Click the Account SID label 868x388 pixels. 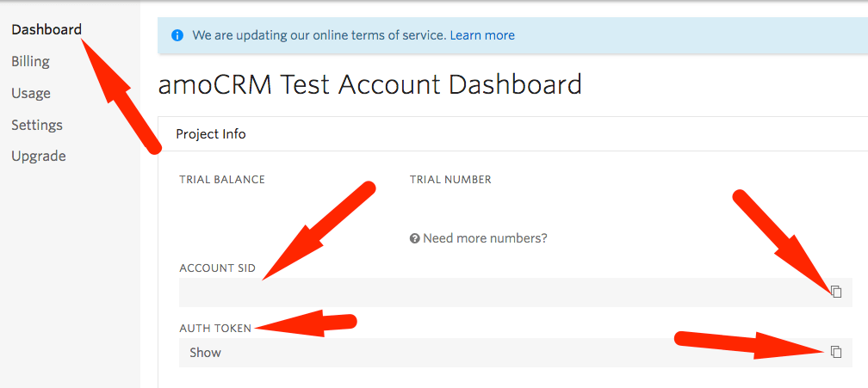pyautogui.click(x=218, y=268)
